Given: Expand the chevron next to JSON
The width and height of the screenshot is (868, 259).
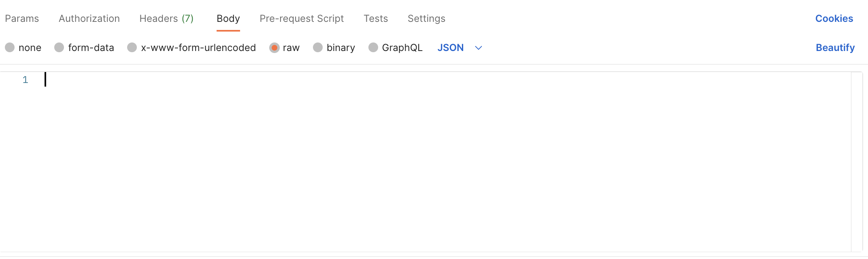Looking at the screenshot, I should click(479, 48).
